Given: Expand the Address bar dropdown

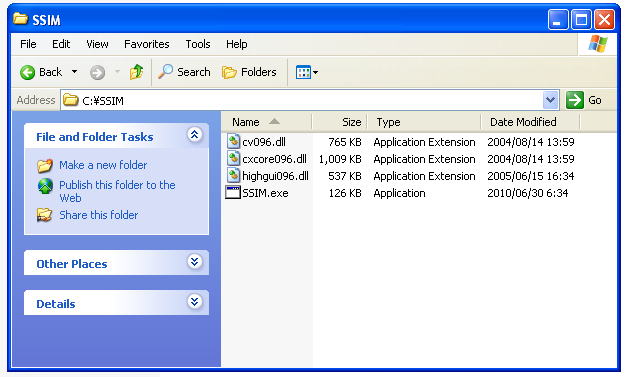Looking at the screenshot, I should click(x=551, y=100).
